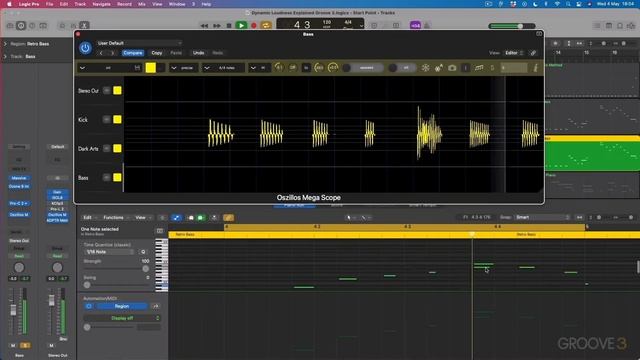Open the User Default preset dropdown

point(139,43)
